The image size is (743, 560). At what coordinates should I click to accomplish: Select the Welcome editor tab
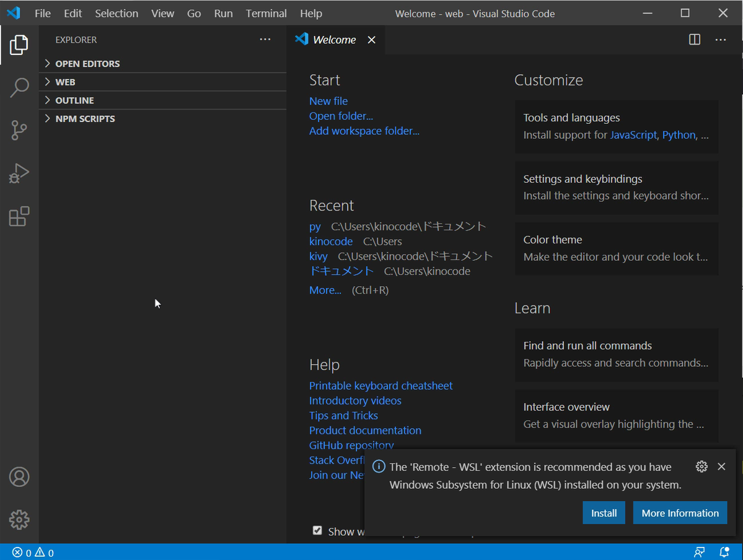click(x=335, y=40)
